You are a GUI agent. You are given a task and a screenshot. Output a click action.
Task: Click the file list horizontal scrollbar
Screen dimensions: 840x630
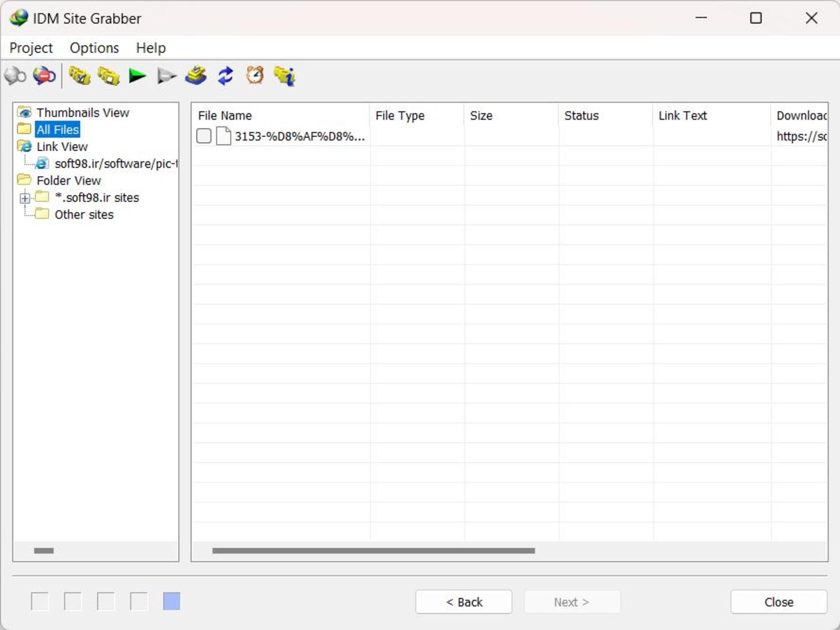pyautogui.click(x=373, y=550)
